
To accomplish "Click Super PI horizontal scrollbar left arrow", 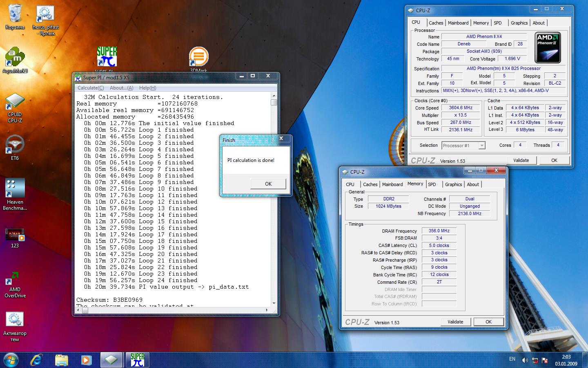I will 79,310.
